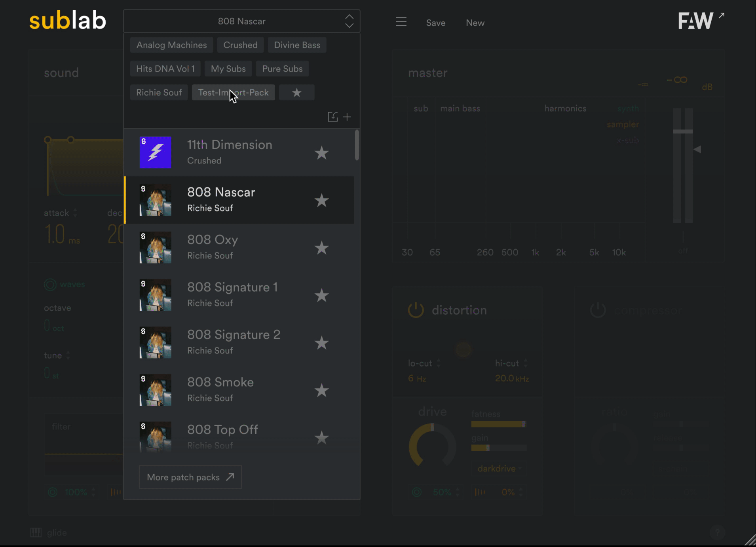Open the darkdrive distortion type dropdown
756x547 pixels.
click(x=499, y=469)
